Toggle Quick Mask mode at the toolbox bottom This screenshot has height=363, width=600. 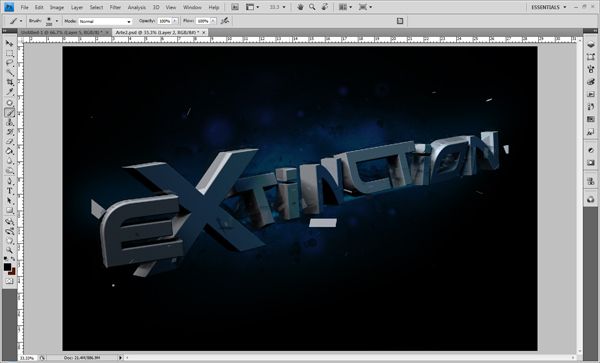coord(9,281)
